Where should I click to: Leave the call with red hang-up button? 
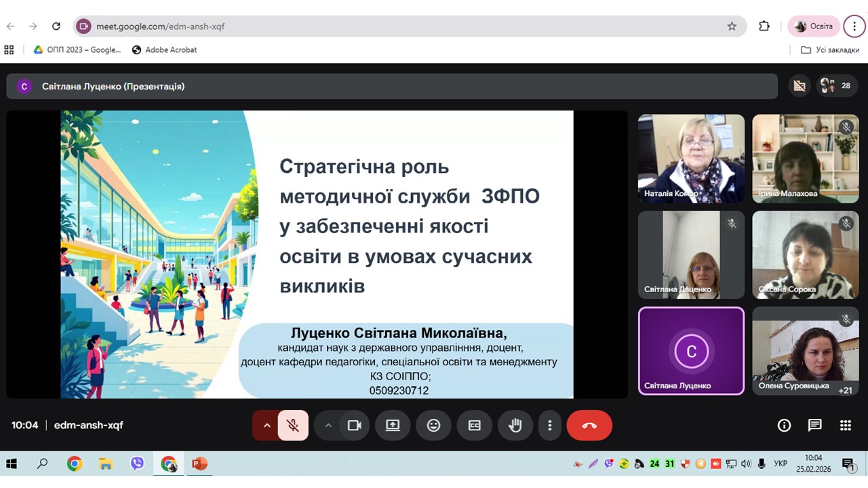coord(589,426)
